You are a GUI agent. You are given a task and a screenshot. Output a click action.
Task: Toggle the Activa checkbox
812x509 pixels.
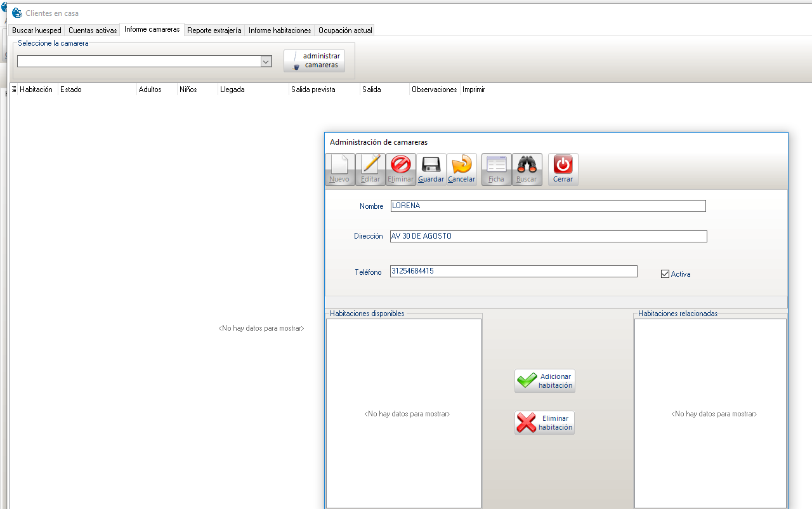tap(665, 274)
